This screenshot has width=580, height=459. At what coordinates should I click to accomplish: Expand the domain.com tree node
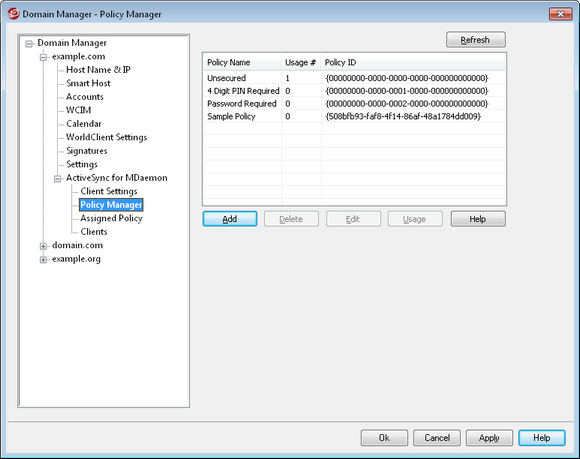(x=43, y=246)
